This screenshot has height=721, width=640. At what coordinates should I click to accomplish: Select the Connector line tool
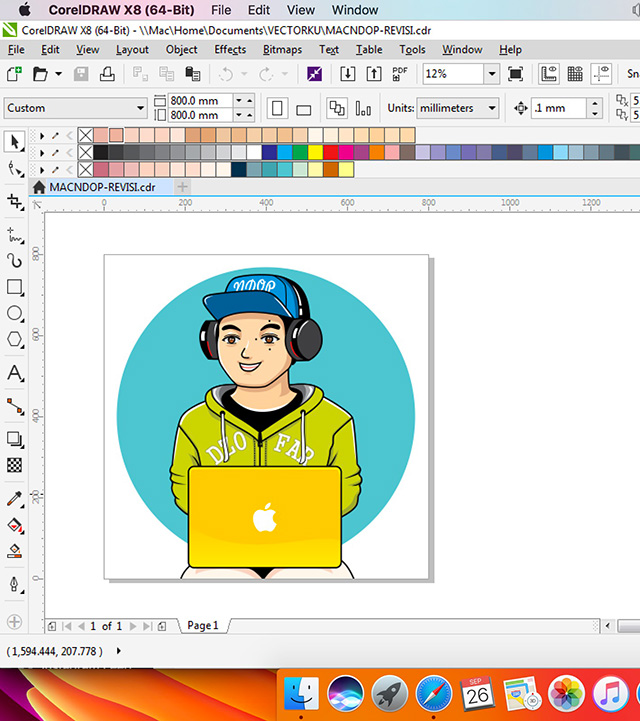click(15, 406)
